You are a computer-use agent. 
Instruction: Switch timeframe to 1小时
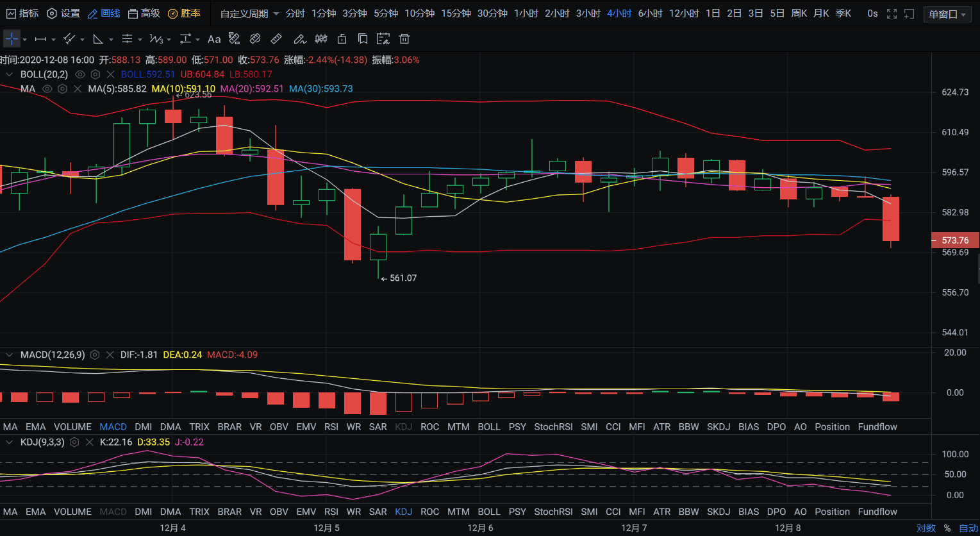coord(526,13)
